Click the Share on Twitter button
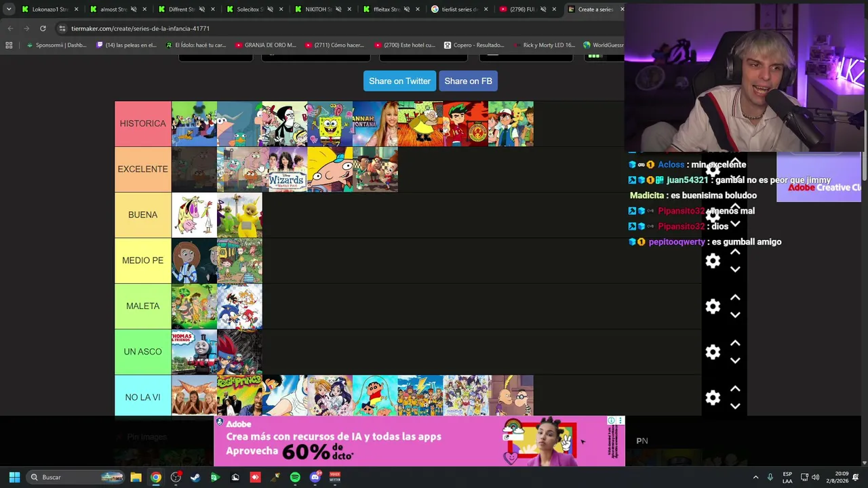This screenshot has width=868, height=488. pos(399,81)
